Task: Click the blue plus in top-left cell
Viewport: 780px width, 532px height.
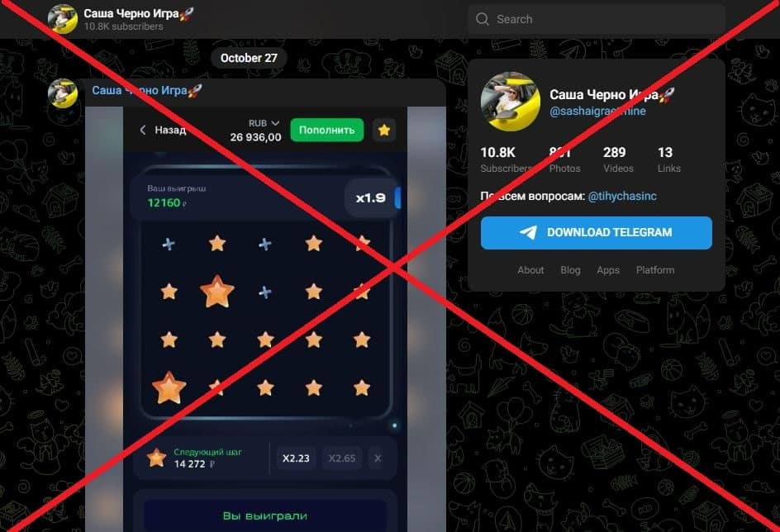Action: [169, 244]
